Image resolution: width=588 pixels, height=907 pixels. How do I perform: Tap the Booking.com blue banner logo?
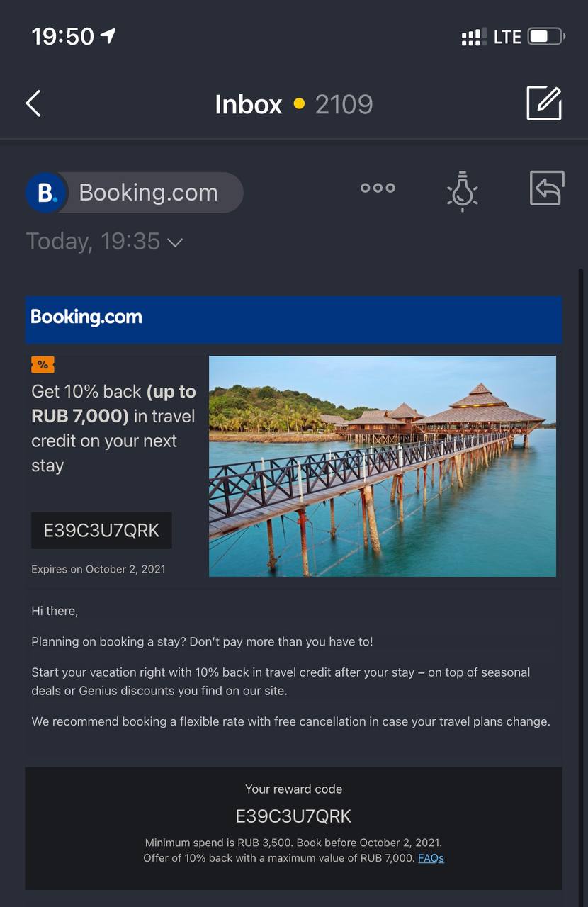pos(86,317)
